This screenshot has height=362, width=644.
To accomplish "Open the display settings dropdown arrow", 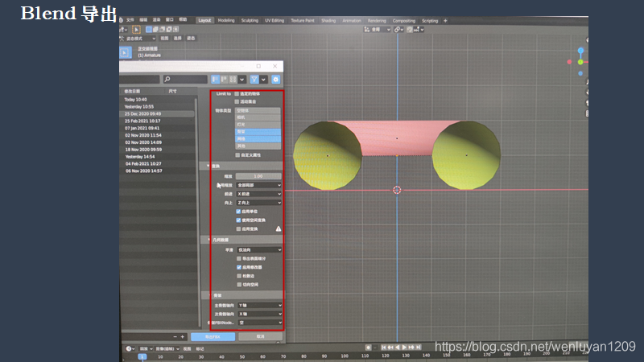I will [242, 79].
